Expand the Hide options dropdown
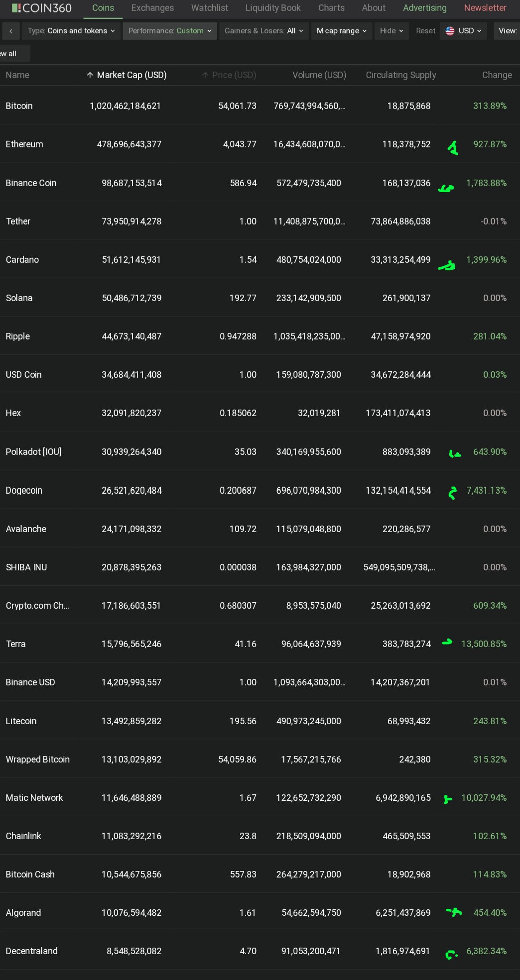This screenshot has width=520, height=980. point(391,31)
